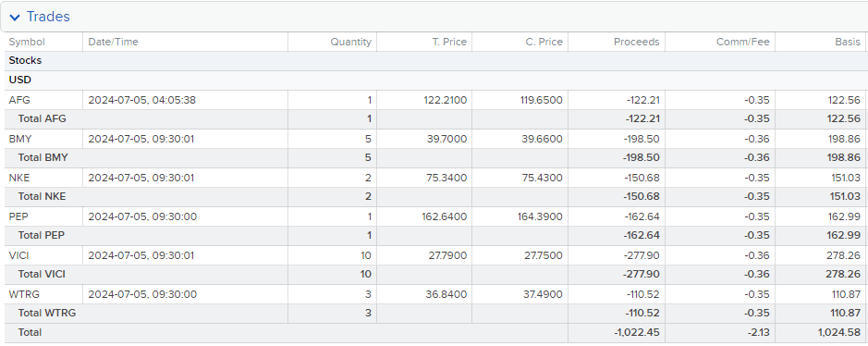Select the Basis column header
Viewport: 868px width, 346px height.
coord(848,42)
